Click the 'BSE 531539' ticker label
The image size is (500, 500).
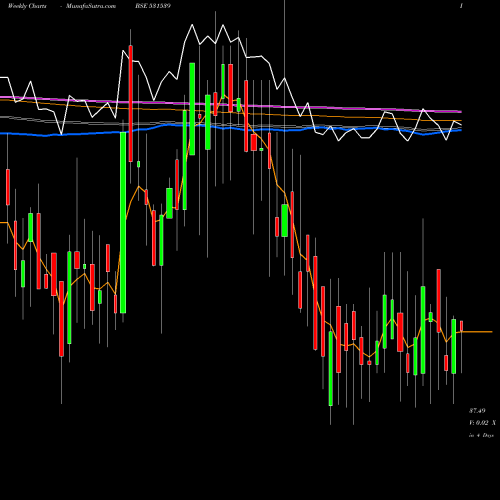click(x=153, y=6)
